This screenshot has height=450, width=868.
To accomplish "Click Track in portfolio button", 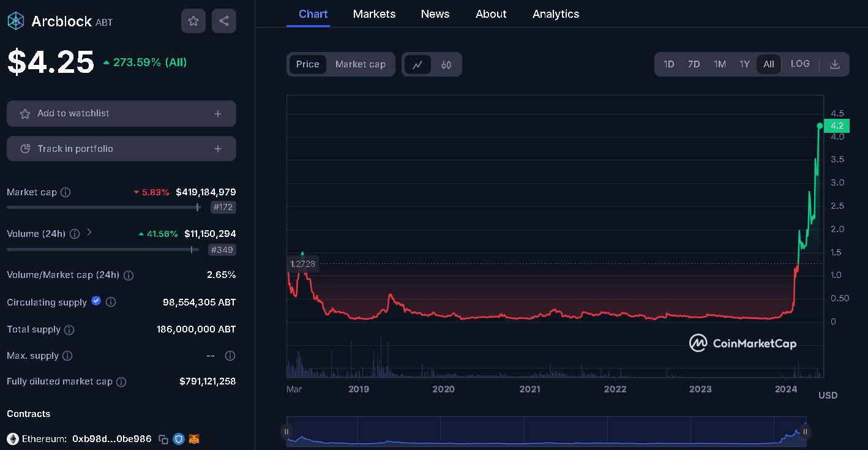I will pos(121,149).
